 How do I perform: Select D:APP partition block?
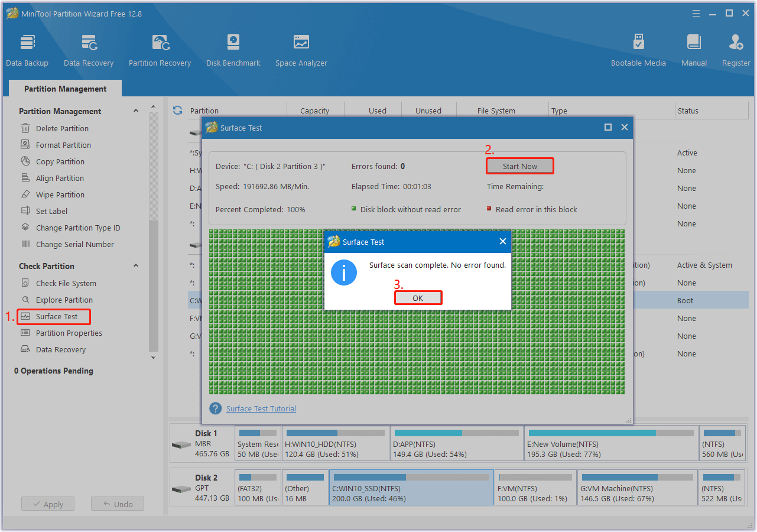456,443
